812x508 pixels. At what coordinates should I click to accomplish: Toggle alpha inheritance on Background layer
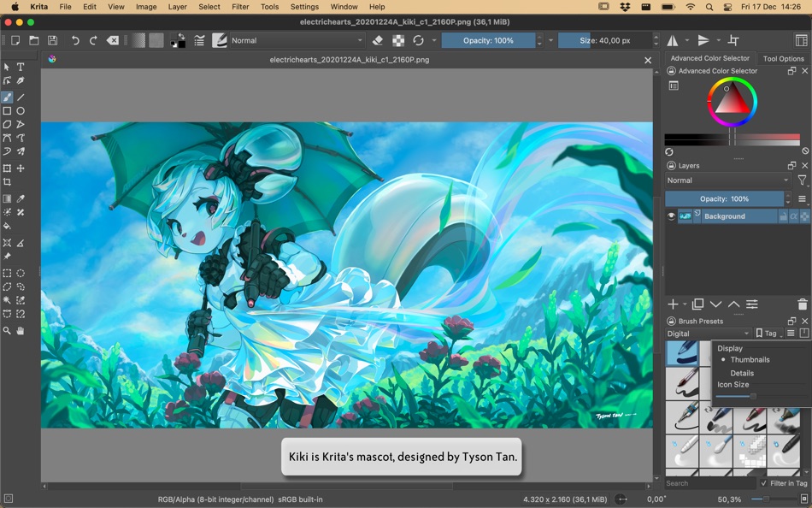point(794,216)
